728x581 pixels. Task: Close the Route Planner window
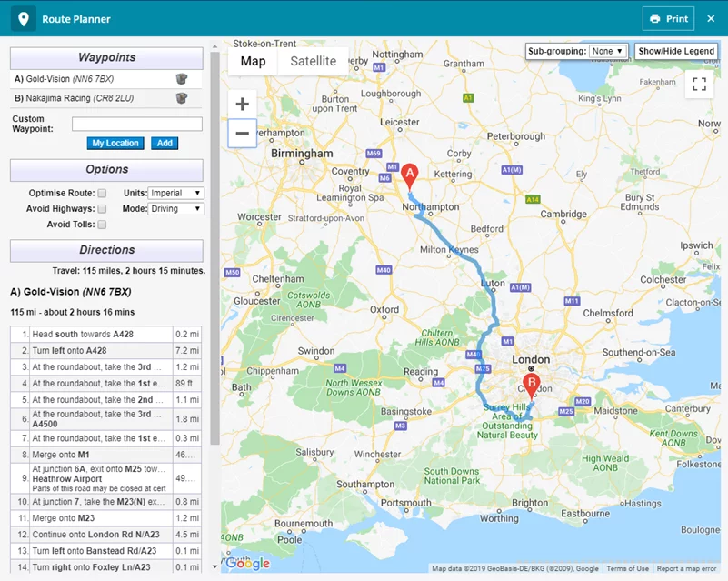[711, 18]
